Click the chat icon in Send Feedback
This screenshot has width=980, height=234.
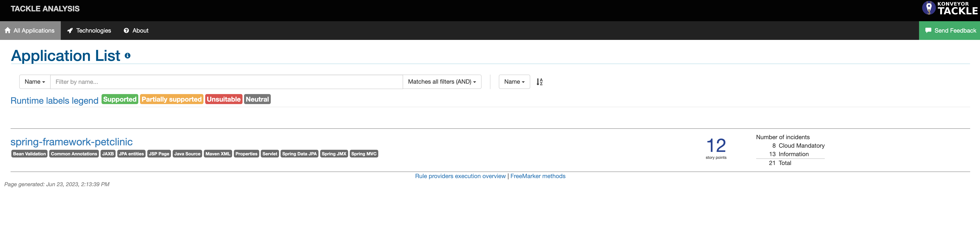click(928, 30)
